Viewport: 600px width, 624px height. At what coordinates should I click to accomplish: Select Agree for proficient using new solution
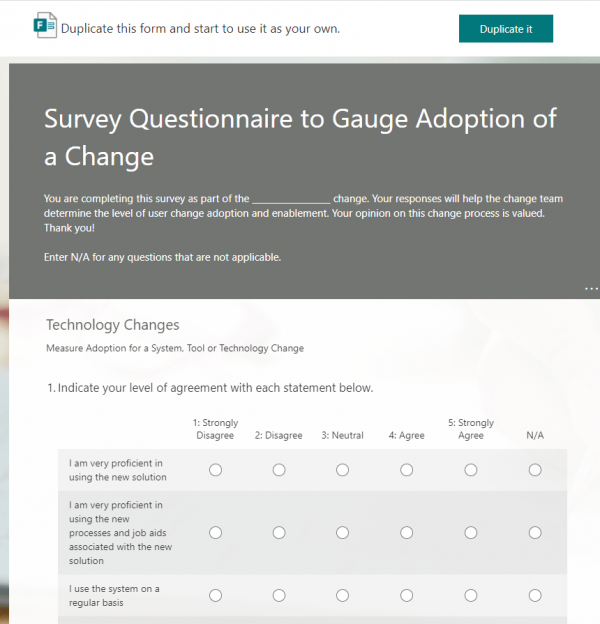coord(406,470)
